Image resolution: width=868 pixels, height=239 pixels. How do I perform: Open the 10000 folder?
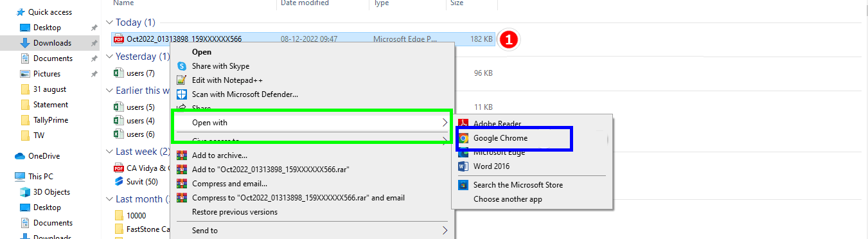136,215
